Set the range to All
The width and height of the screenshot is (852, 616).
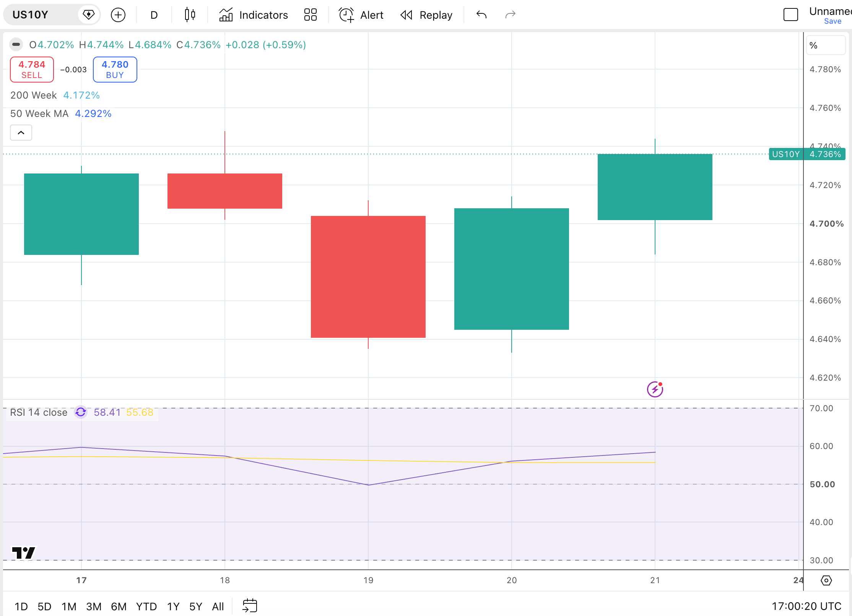point(218,606)
